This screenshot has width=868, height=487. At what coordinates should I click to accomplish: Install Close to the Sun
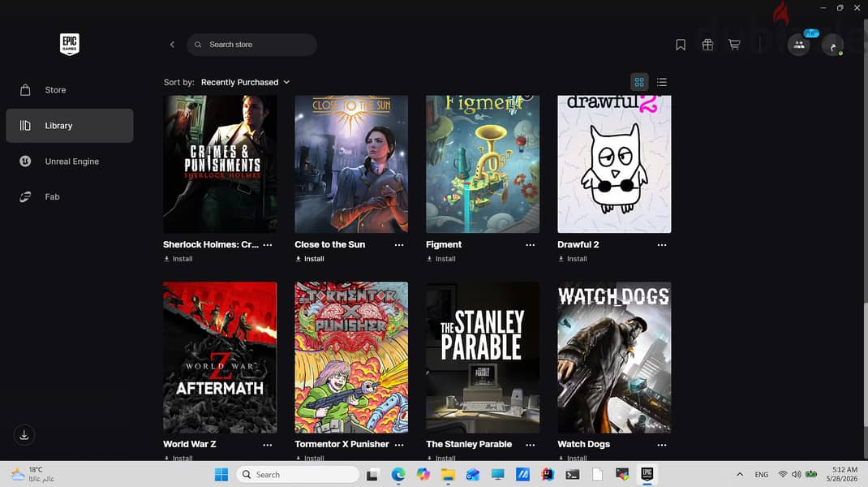(x=310, y=259)
